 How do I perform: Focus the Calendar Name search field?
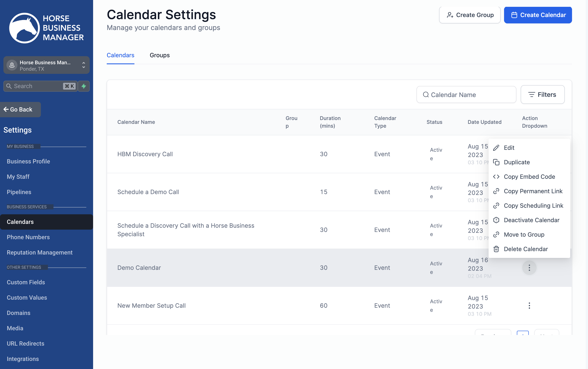466,94
